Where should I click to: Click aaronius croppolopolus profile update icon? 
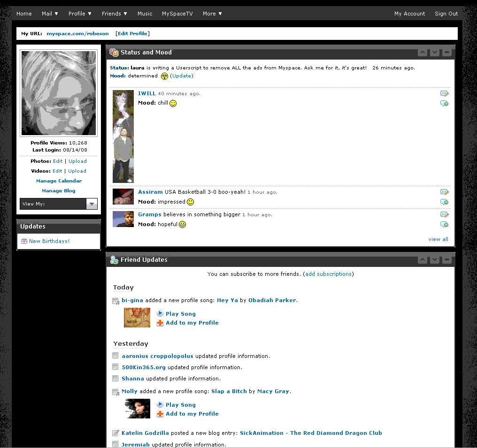(x=115, y=355)
